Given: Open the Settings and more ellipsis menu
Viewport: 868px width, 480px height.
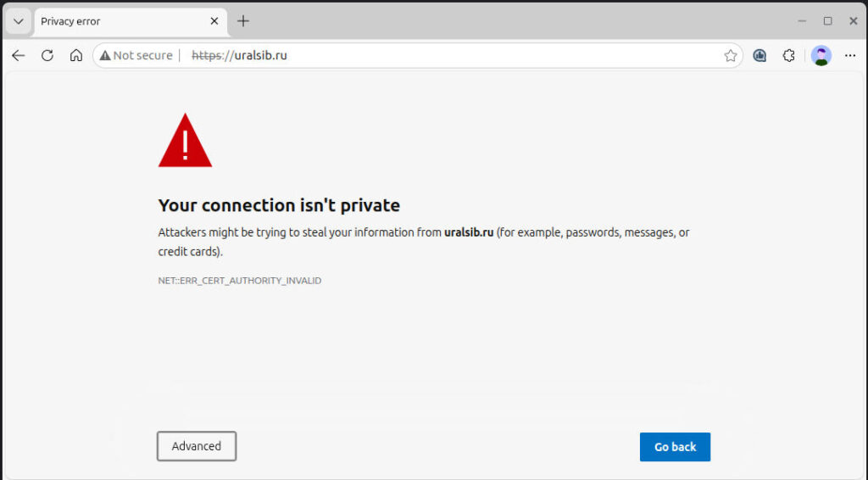Looking at the screenshot, I should (850, 55).
